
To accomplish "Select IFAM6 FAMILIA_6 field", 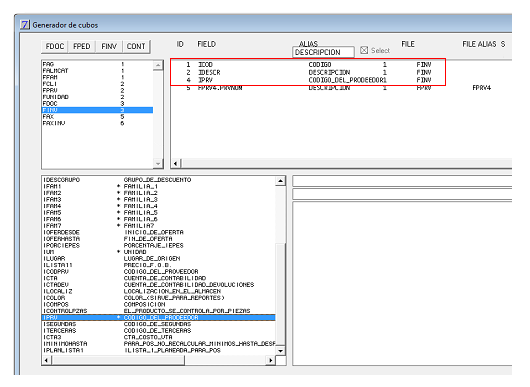I will tap(159, 219).
